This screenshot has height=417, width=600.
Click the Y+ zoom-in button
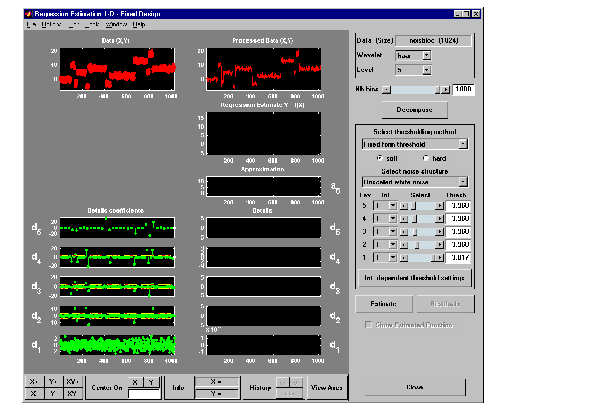pyautogui.click(x=52, y=382)
